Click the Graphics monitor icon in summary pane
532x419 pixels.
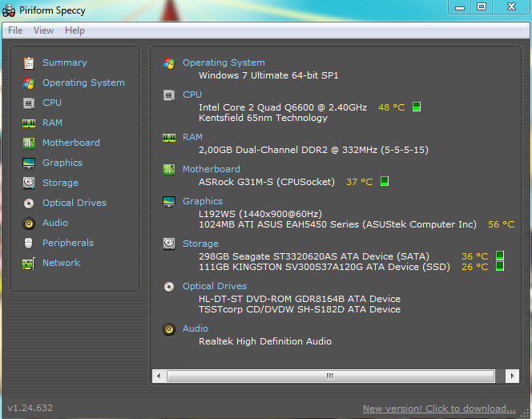(169, 202)
